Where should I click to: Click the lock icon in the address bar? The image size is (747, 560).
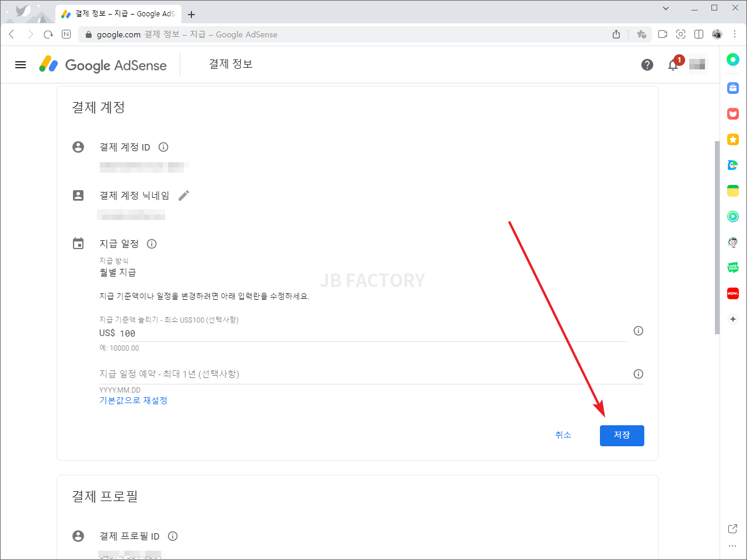pos(89,34)
